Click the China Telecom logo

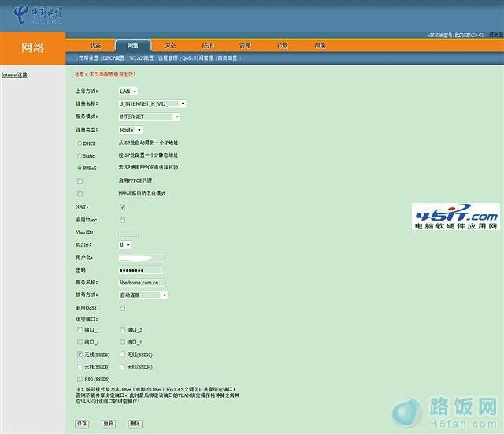(x=37, y=15)
